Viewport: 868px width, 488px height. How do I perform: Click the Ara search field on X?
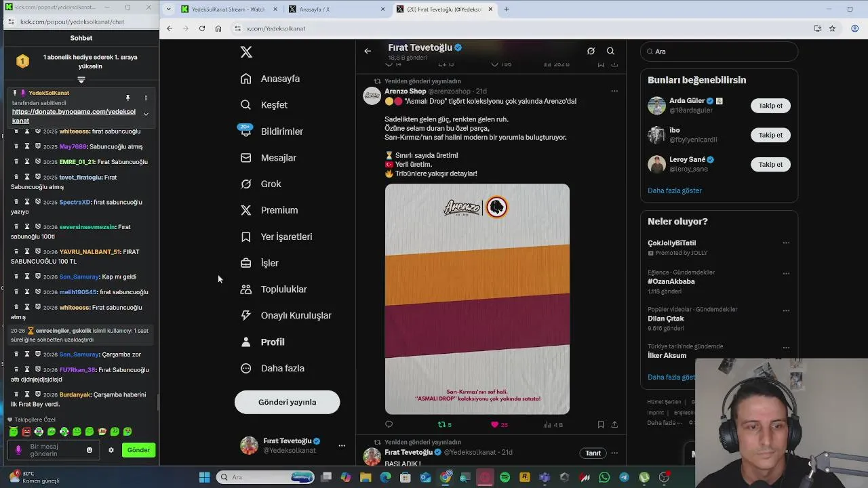[x=719, y=52]
